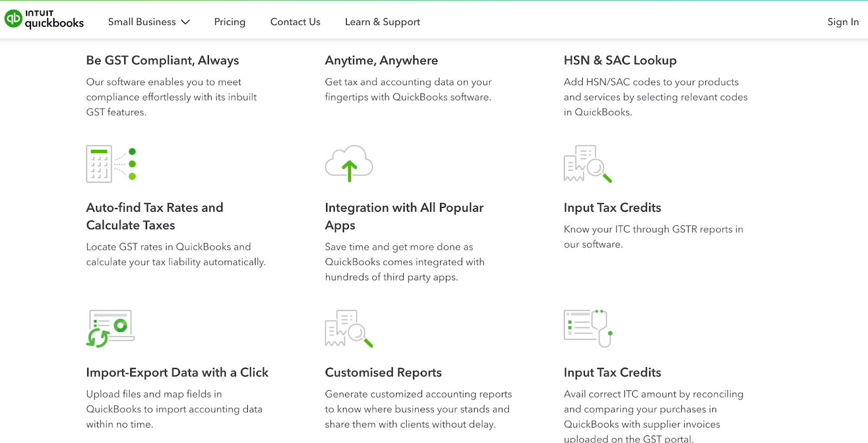Go to Contact Us
This screenshot has width=868, height=443.
pos(295,22)
